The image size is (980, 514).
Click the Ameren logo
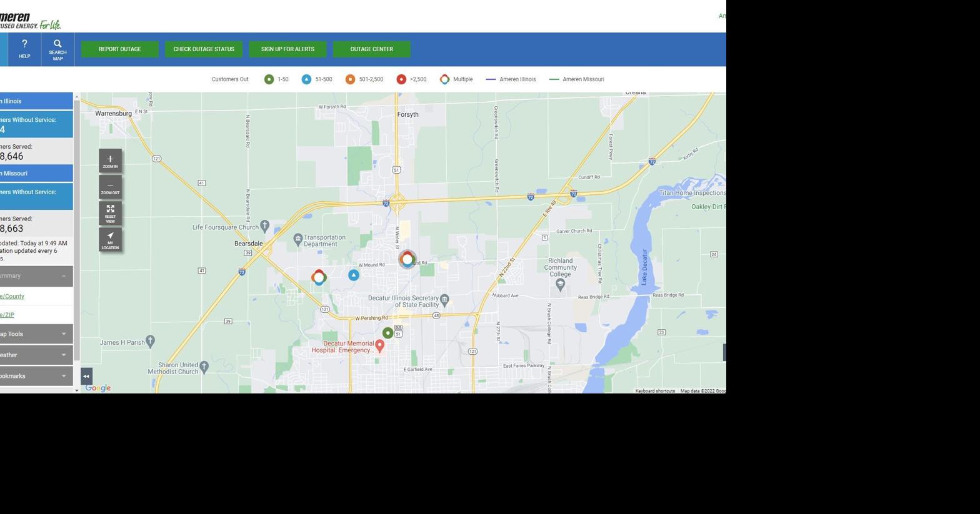tap(30, 21)
